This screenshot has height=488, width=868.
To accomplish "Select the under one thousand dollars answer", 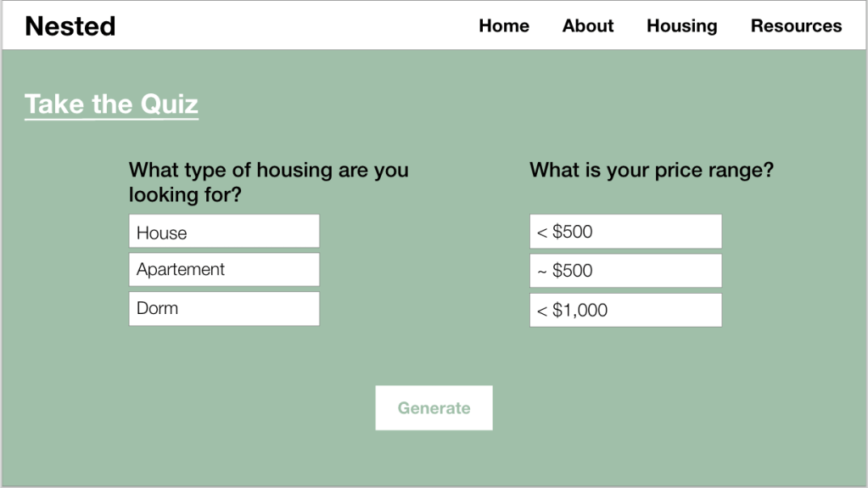I will click(x=625, y=310).
